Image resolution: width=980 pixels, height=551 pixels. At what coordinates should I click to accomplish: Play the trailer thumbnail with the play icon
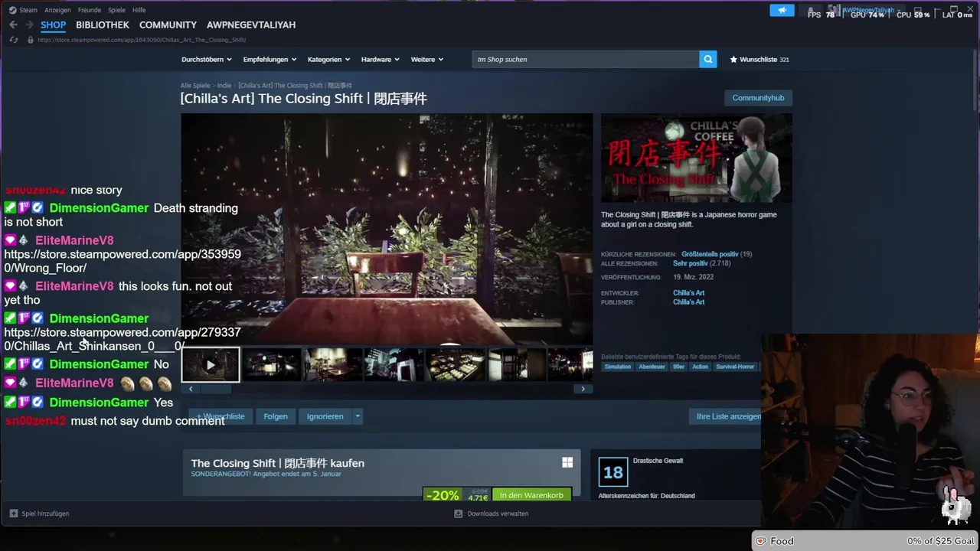point(211,365)
